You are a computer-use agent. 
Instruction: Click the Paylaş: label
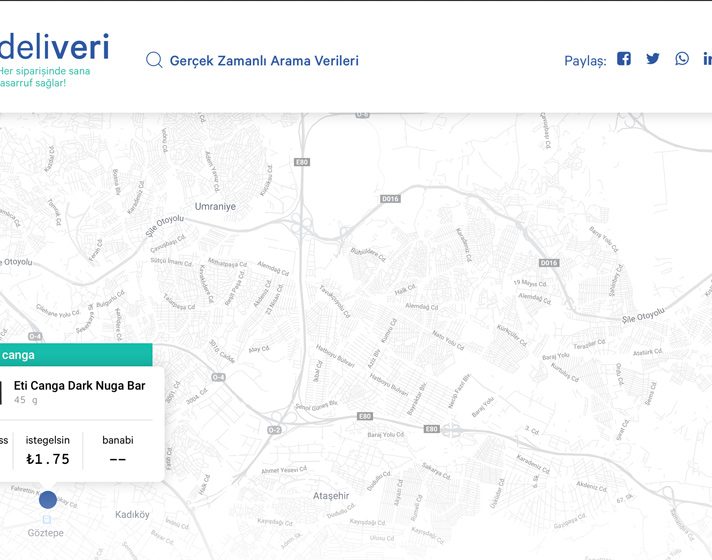click(x=585, y=61)
